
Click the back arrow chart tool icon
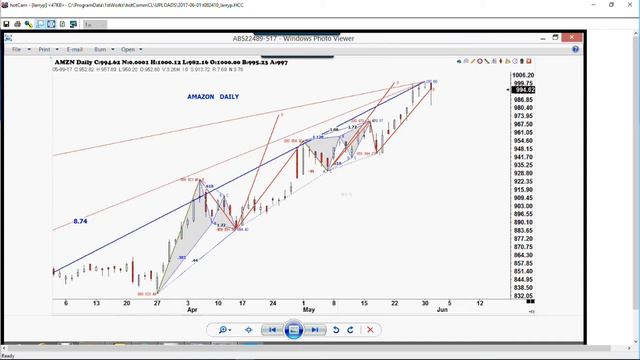[459, 61]
